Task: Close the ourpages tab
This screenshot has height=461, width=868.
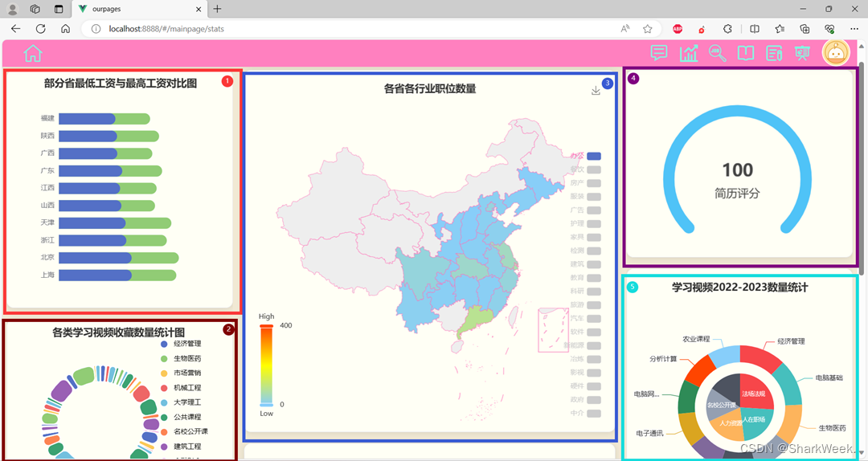Action: (199, 9)
